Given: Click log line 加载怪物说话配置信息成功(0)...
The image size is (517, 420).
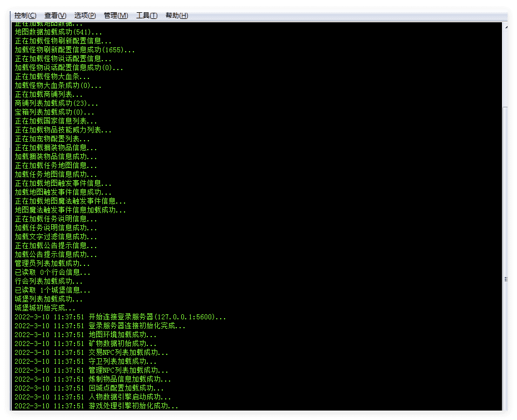Looking at the screenshot, I should point(69,68).
